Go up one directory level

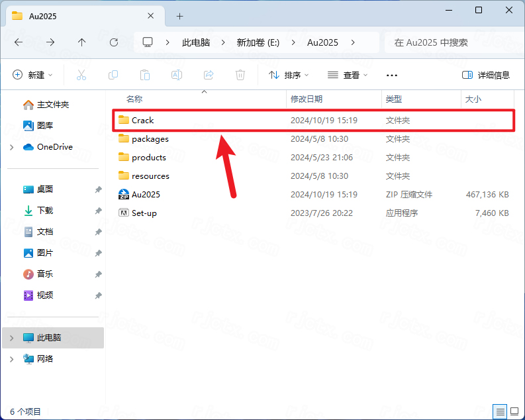[x=81, y=42]
